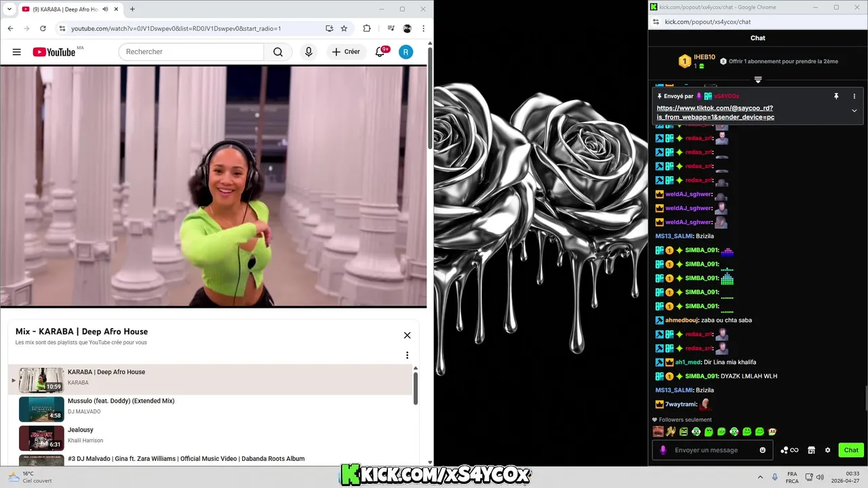Image resolution: width=868 pixels, height=488 pixels.
Task: Click Offrir 1 abonnement pour prendre la 2ème
Action: (x=779, y=61)
